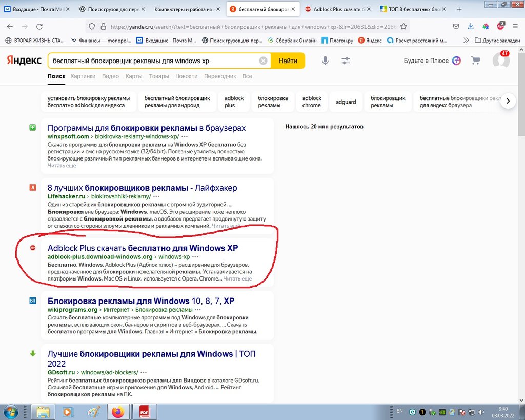The width and height of the screenshot is (525, 420).
Task: Click the network tray icon
Action: coord(472,412)
